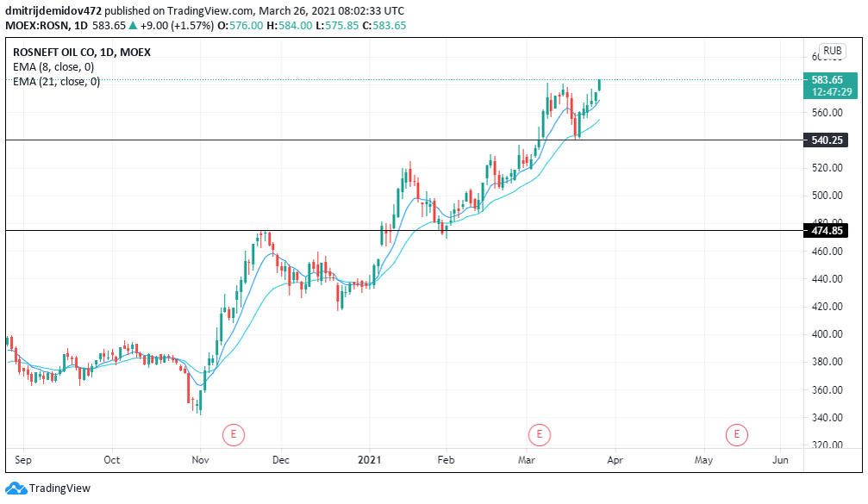Click the 400.00 price axis label
This screenshot has width=868, height=504.
827,334
